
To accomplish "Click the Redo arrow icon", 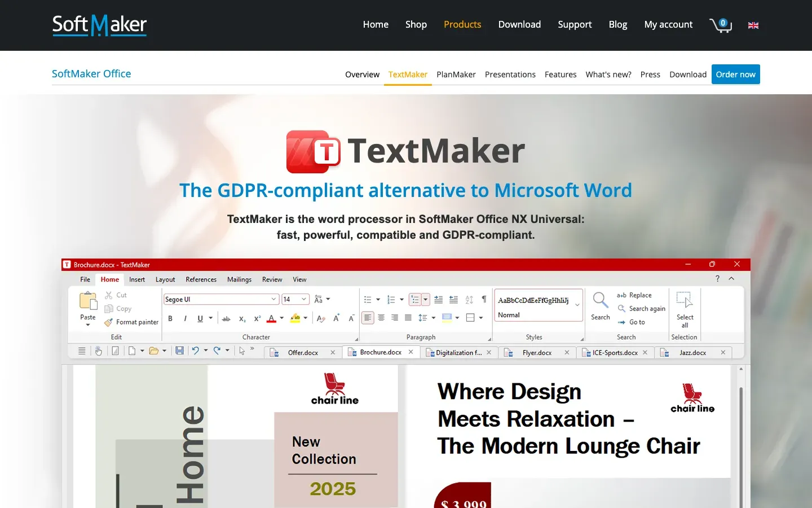I will pos(217,351).
